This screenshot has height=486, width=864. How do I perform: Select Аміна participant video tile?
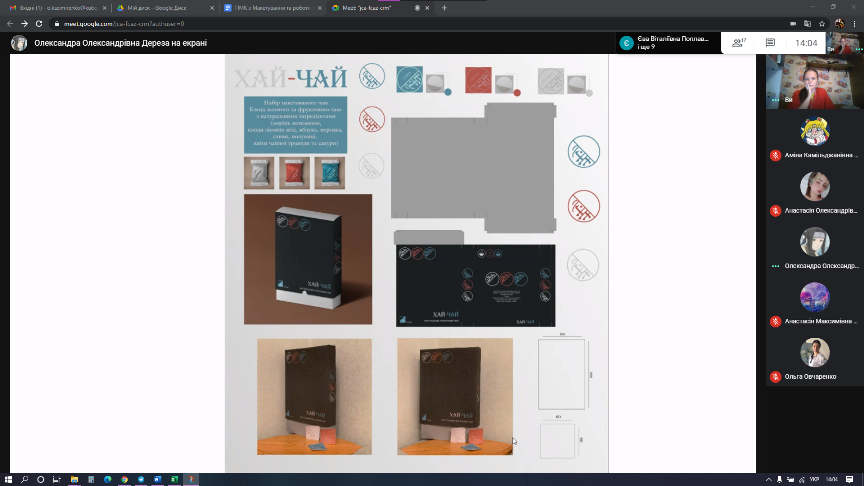(815, 139)
